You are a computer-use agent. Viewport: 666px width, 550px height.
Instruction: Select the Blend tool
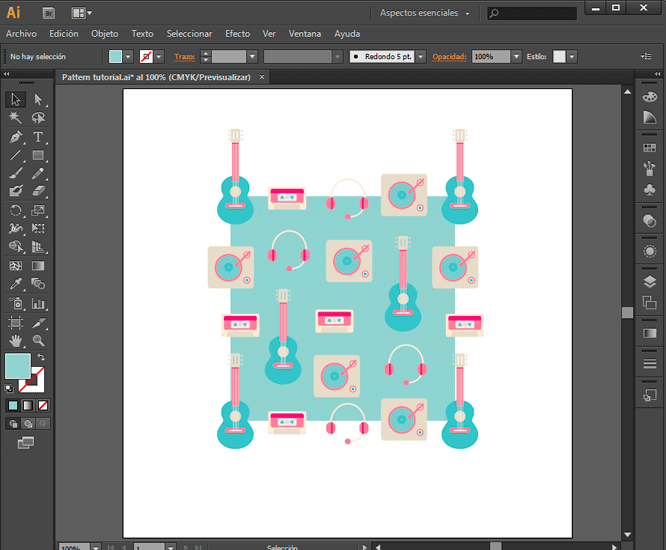click(x=38, y=284)
